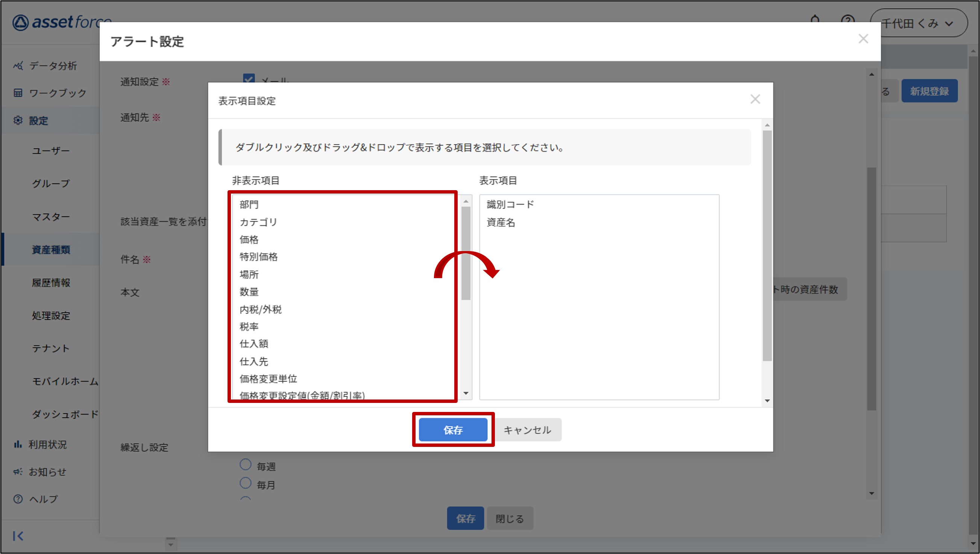Open the マスター menu item
Viewport: 980px width, 554px height.
pyautogui.click(x=51, y=217)
